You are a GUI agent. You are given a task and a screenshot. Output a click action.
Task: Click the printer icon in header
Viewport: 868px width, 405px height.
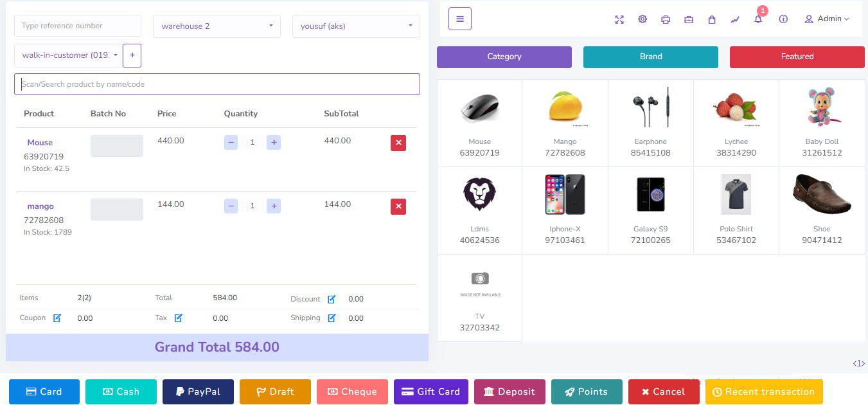[666, 19]
